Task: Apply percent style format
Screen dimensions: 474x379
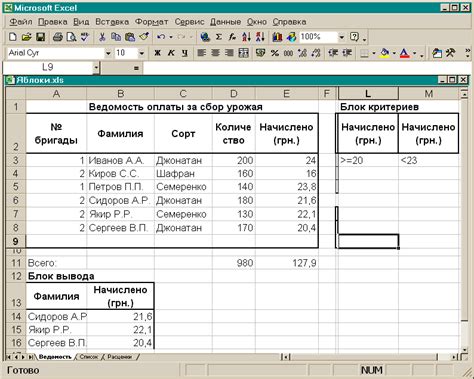Action: coord(275,53)
